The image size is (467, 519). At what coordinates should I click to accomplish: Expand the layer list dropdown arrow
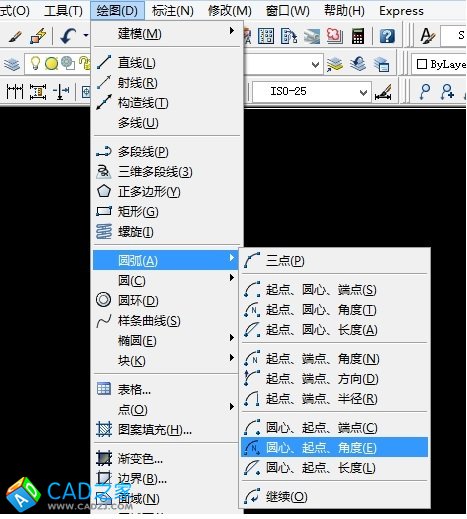(315, 64)
